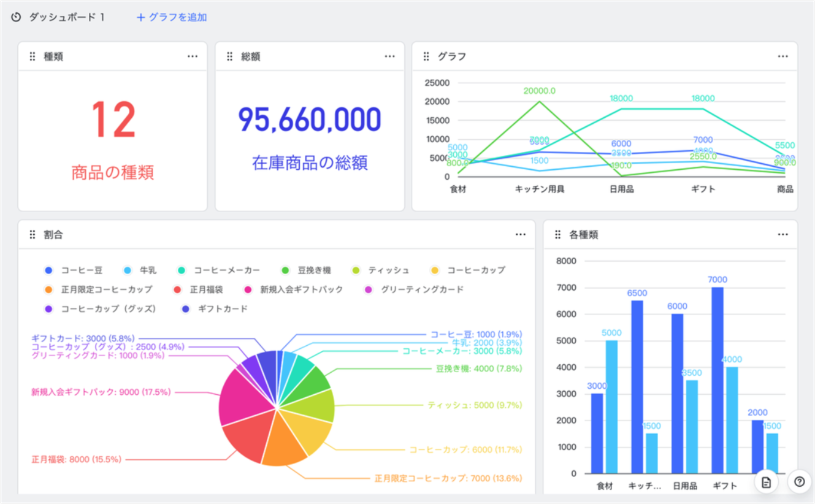Viewport: 815px width, 504px height.
Task: Click the dashboard refresh icon beside ダッシュボード 1
Action: (17, 17)
